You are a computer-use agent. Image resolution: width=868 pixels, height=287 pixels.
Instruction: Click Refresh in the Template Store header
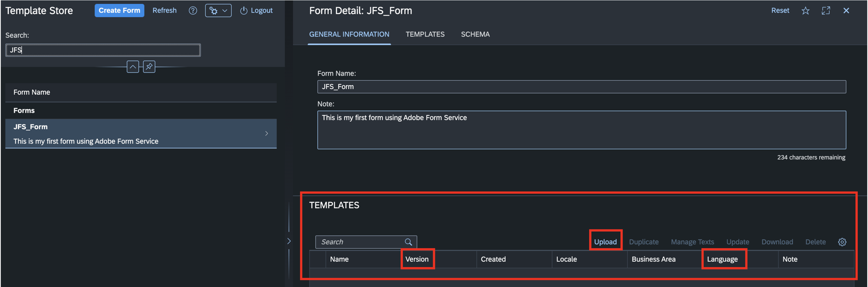164,10
